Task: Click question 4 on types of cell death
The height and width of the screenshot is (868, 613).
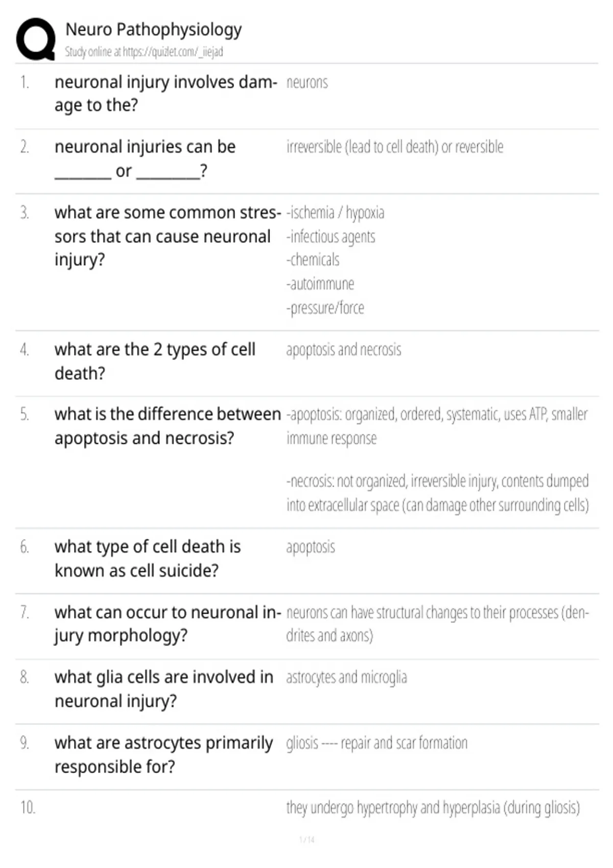Action: coord(155,361)
